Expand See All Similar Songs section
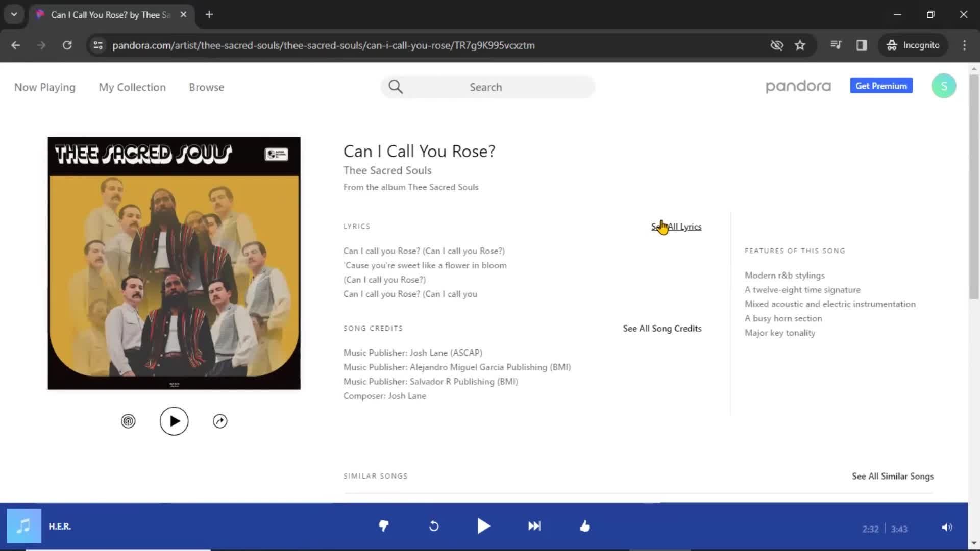 pyautogui.click(x=893, y=475)
